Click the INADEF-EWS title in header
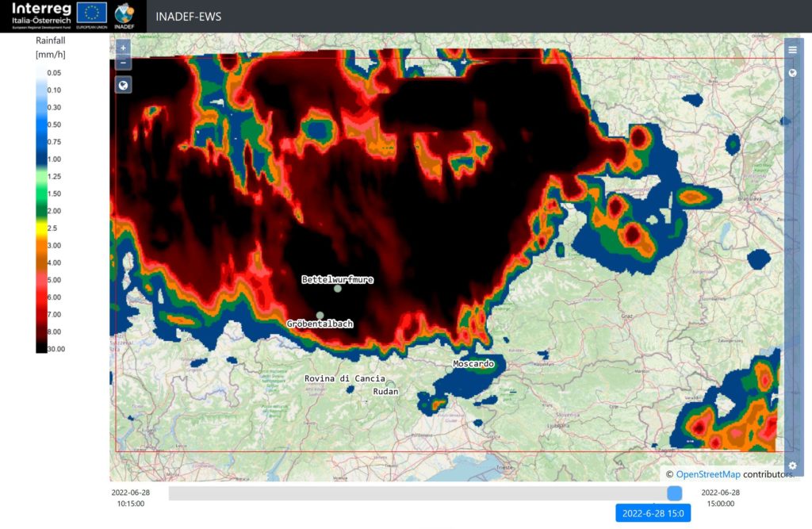 pyautogui.click(x=189, y=17)
